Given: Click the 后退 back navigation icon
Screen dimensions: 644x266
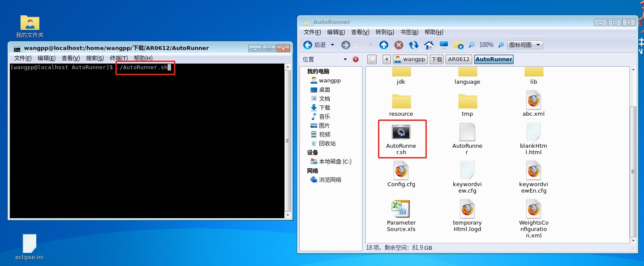Looking at the screenshot, I should tap(308, 45).
